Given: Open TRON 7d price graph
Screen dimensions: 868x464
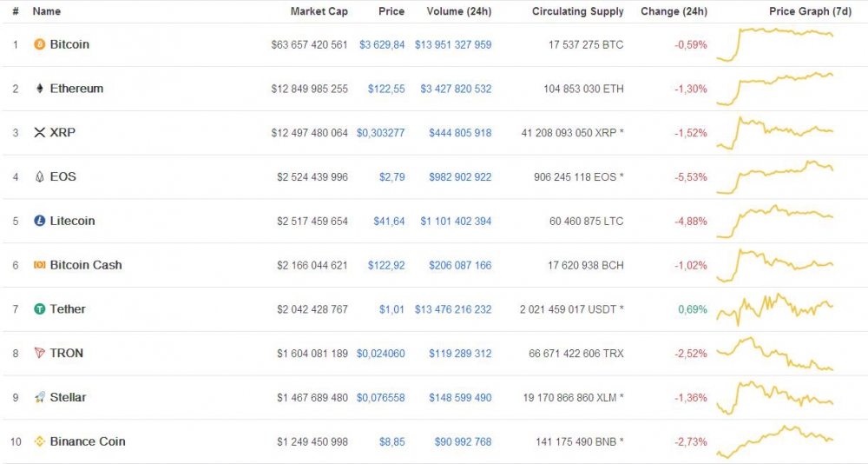Looking at the screenshot, I should 775,354.
